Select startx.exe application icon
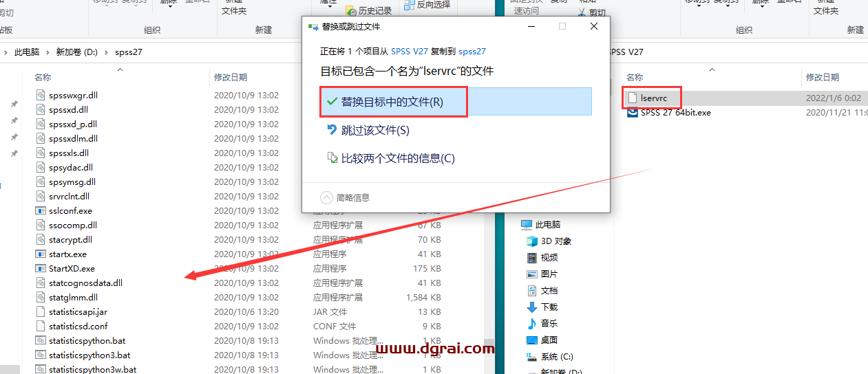 coord(41,254)
